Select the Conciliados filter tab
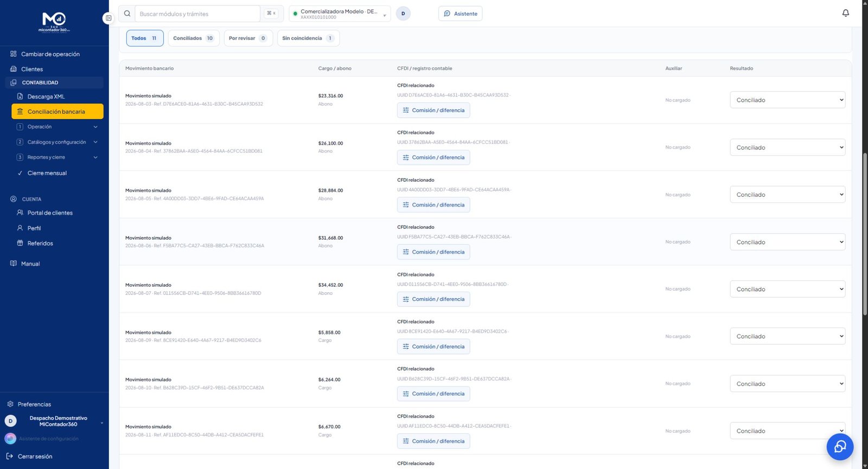 (x=194, y=38)
